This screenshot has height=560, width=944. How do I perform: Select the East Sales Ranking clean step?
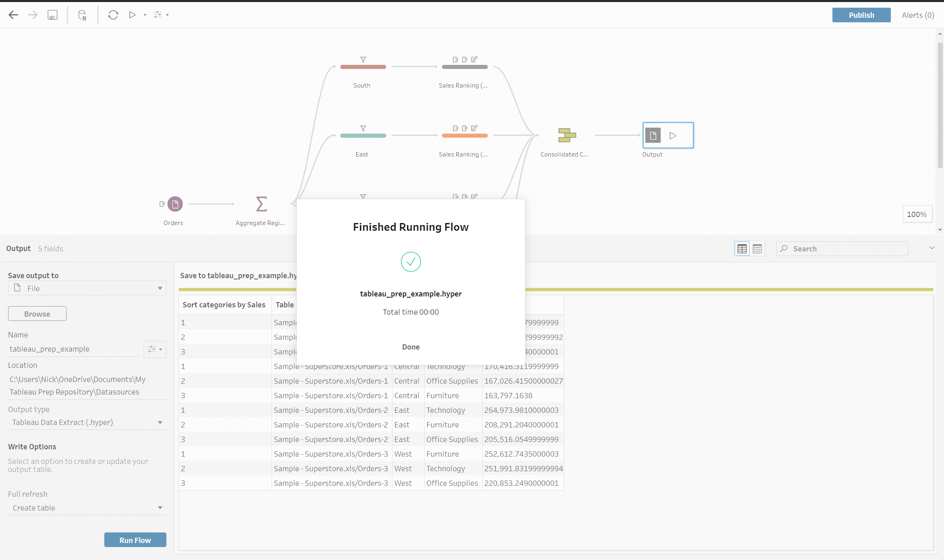pos(465,136)
